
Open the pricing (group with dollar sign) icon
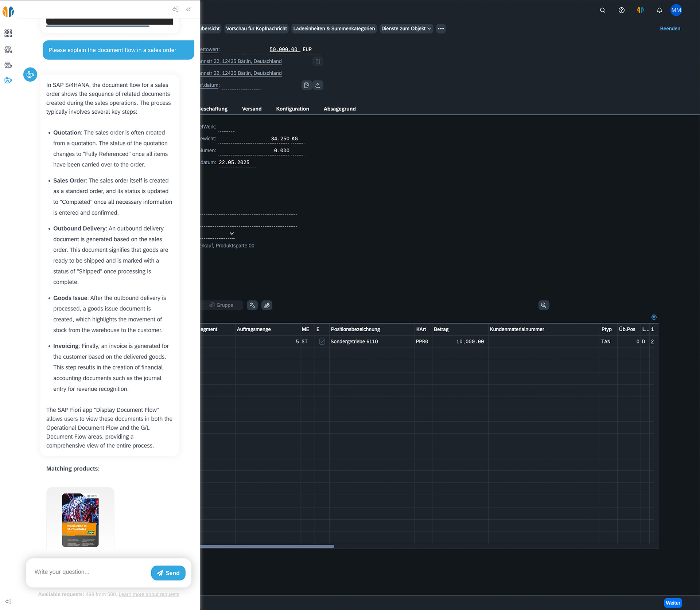click(267, 305)
